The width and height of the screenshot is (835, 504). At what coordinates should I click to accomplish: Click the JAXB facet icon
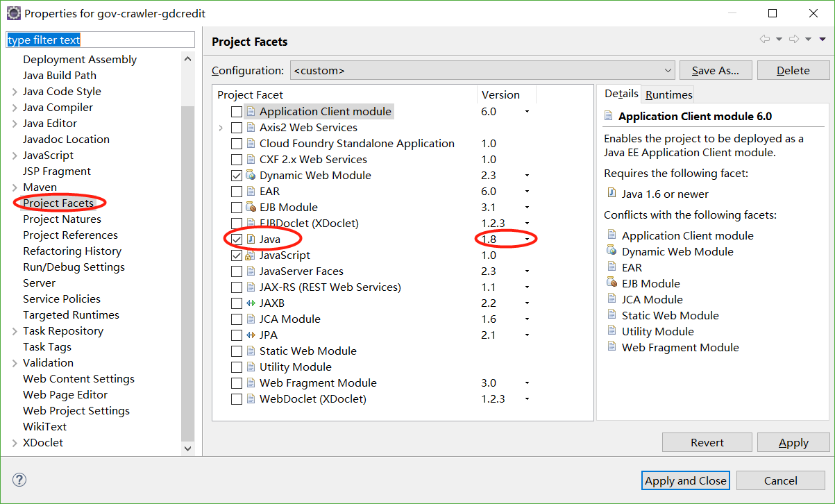click(251, 303)
